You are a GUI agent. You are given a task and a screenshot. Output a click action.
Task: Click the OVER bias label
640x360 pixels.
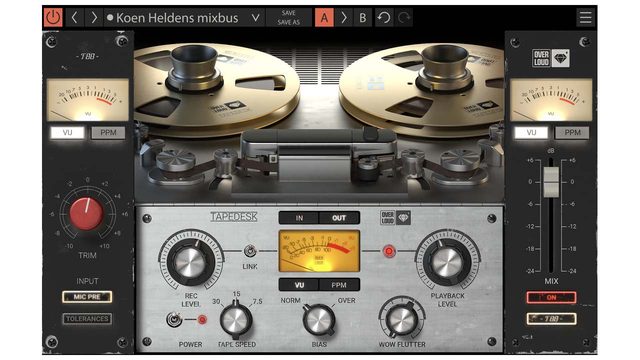pos(346,300)
